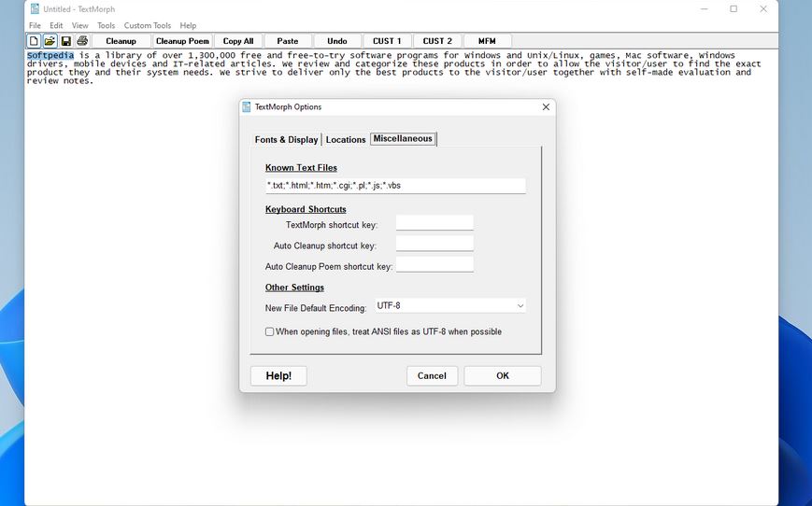
Task: Click the Copy All toolbar button
Action: coord(238,41)
